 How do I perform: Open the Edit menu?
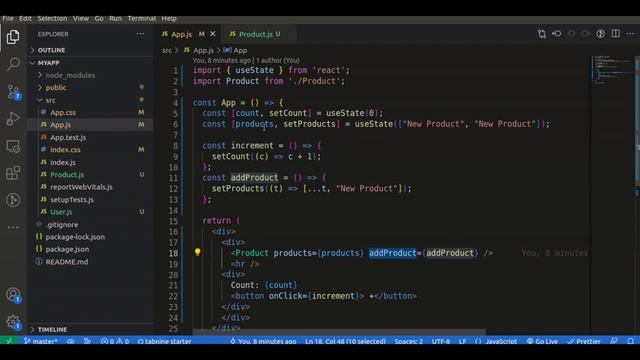[25, 18]
